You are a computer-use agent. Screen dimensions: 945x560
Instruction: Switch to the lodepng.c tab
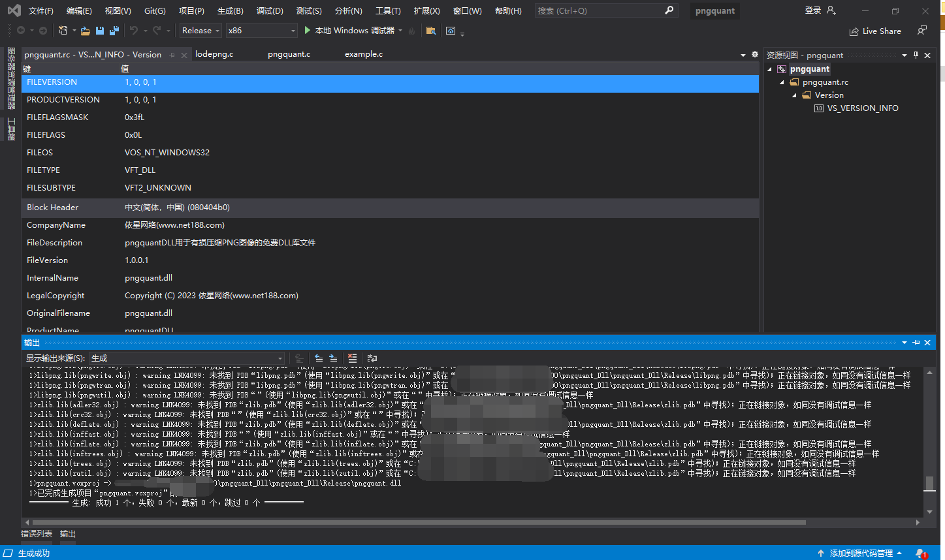coord(214,54)
